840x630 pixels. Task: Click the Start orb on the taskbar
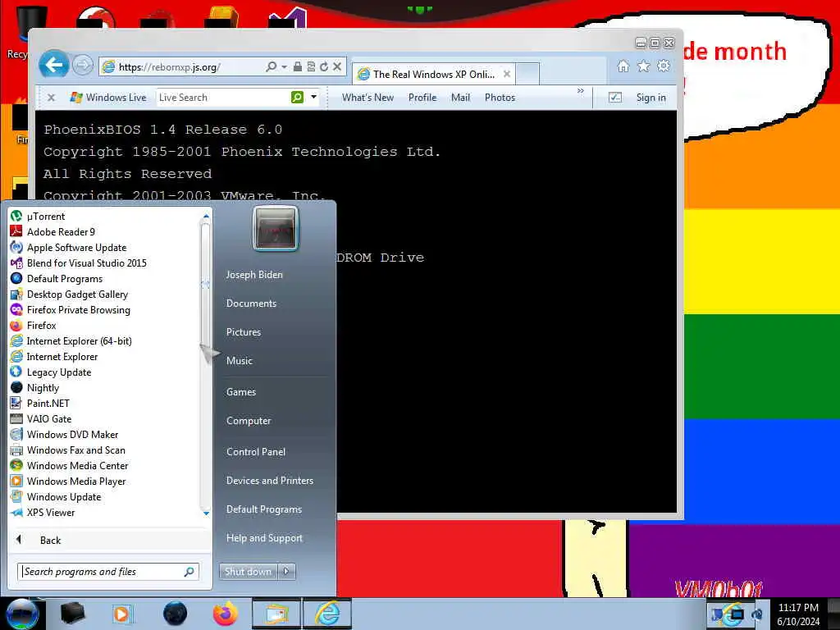coord(22,614)
